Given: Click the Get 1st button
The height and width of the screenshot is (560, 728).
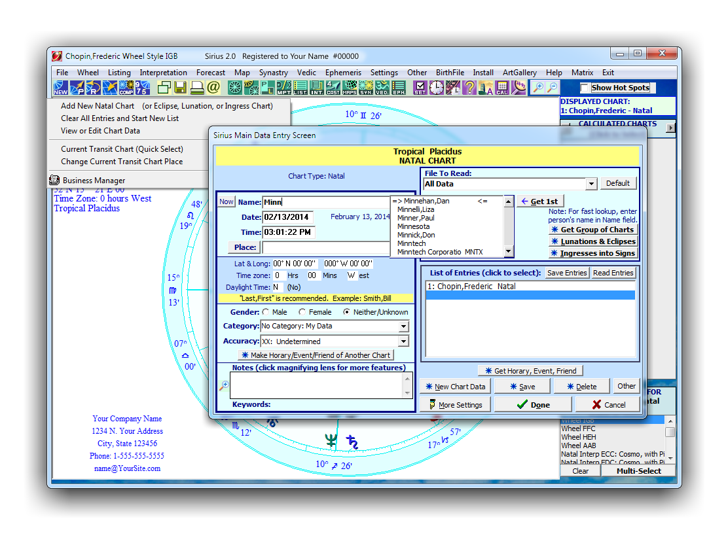Looking at the screenshot, I should click(x=540, y=201).
